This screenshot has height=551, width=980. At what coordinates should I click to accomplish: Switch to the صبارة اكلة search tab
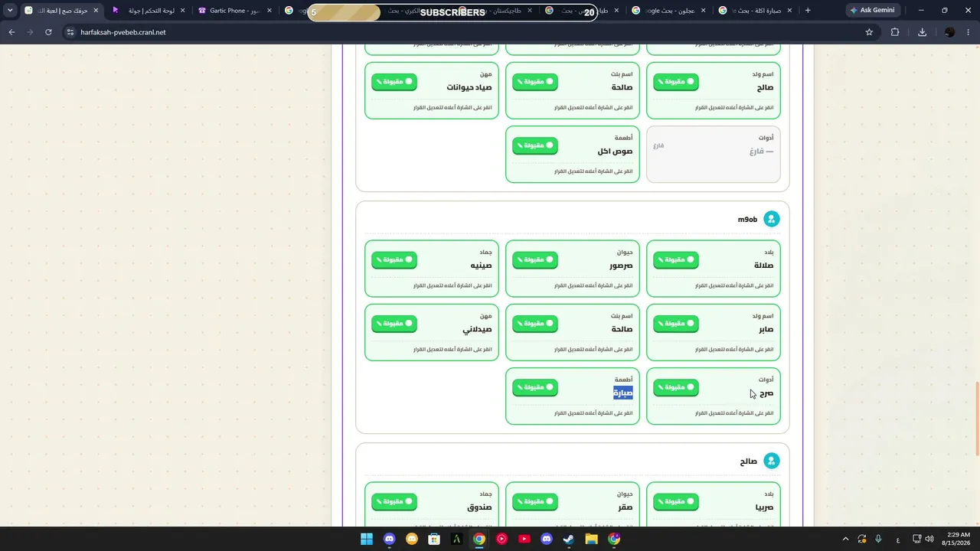pyautogui.click(x=755, y=11)
